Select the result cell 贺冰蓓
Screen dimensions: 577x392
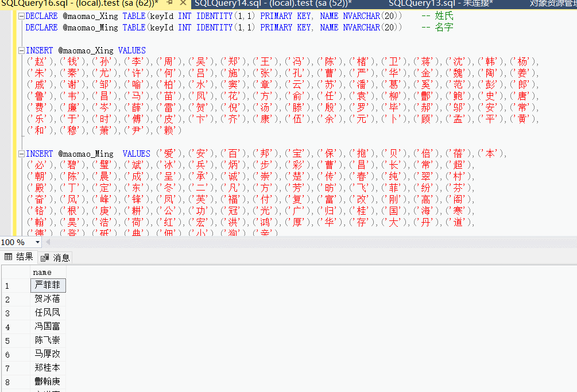(48, 299)
